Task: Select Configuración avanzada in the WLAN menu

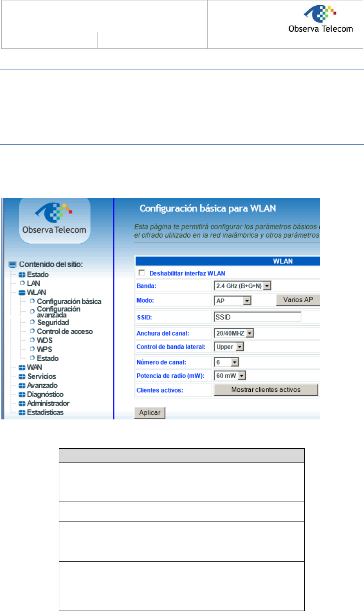Action: 58,312
